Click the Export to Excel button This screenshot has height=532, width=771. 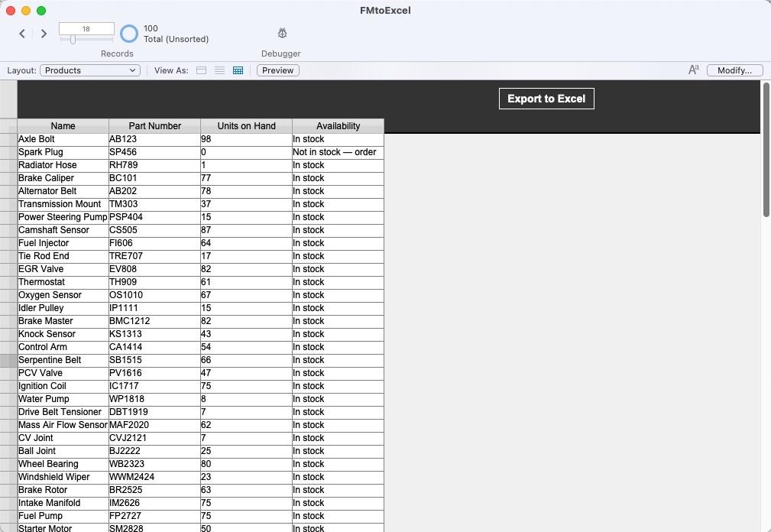pos(546,98)
